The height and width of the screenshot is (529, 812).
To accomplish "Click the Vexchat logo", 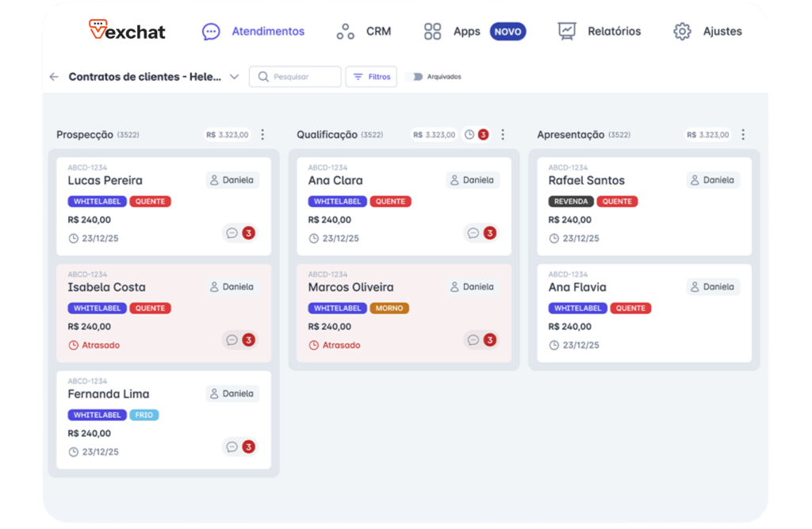I will pos(127,31).
